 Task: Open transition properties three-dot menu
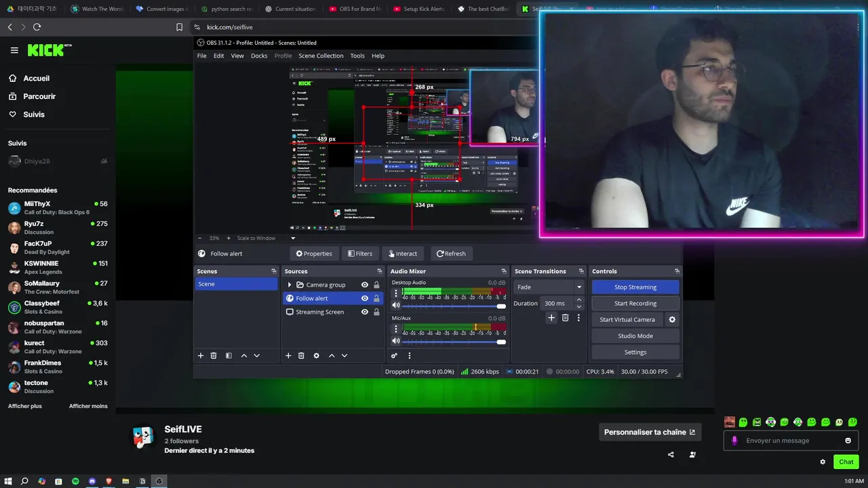(x=578, y=318)
